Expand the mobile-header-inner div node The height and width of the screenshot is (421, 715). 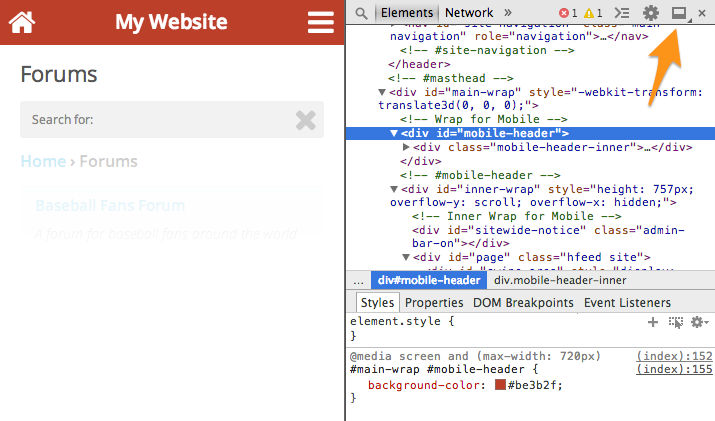pos(406,147)
